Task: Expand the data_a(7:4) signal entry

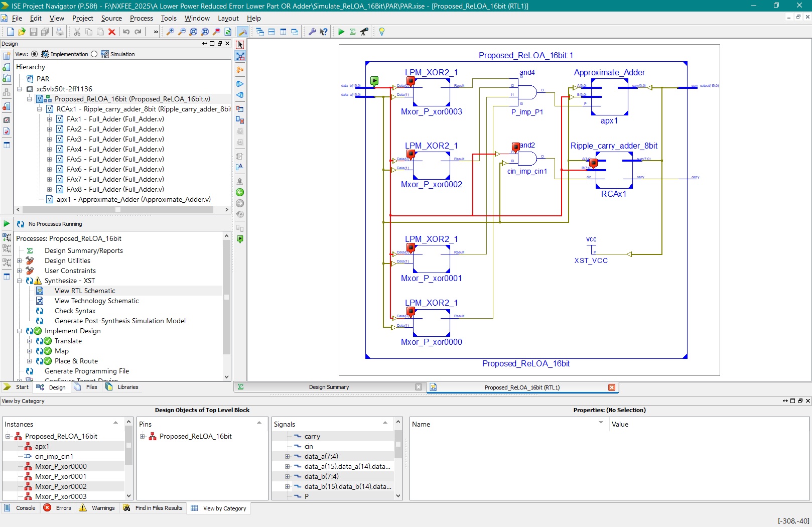Action: coord(287,456)
